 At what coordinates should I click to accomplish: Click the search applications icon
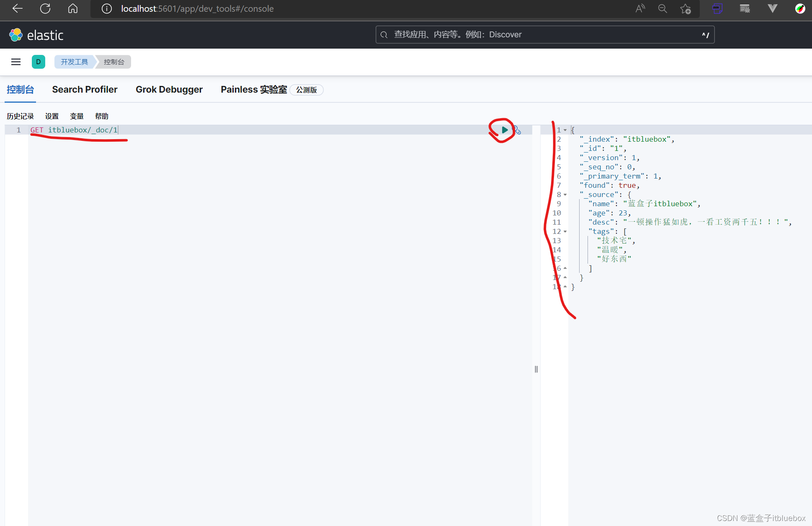coord(384,34)
